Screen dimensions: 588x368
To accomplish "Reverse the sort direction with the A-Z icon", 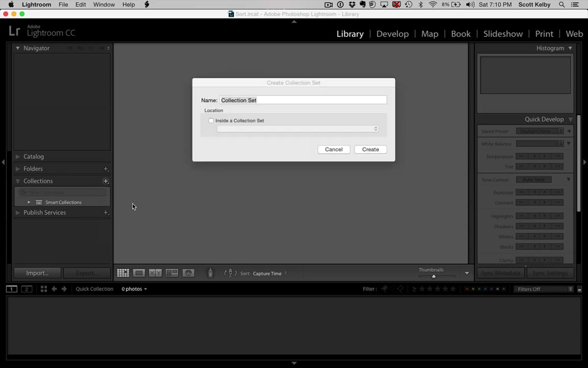I will (230, 273).
